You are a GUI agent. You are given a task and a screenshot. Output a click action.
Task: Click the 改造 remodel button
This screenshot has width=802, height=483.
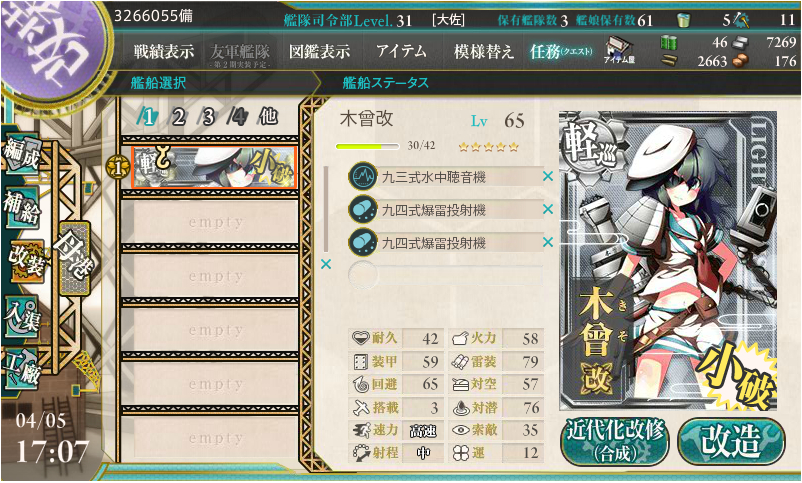(x=731, y=442)
